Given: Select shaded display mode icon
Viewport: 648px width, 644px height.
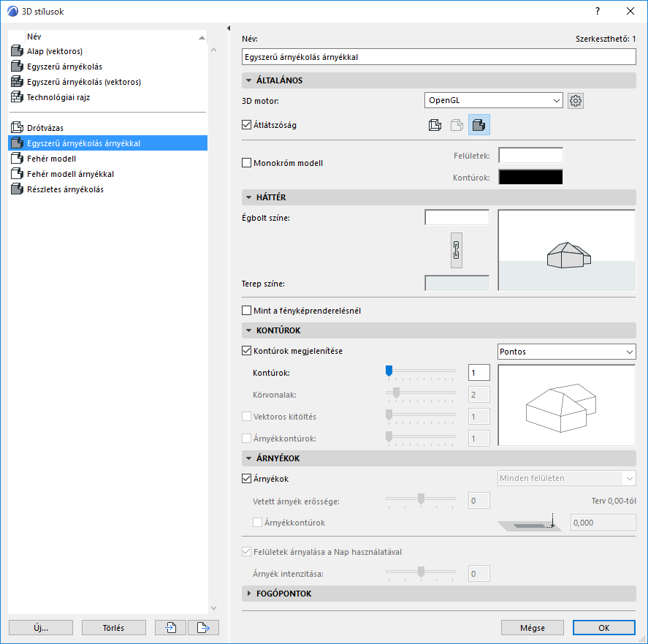Looking at the screenshot, I should 479,125.
